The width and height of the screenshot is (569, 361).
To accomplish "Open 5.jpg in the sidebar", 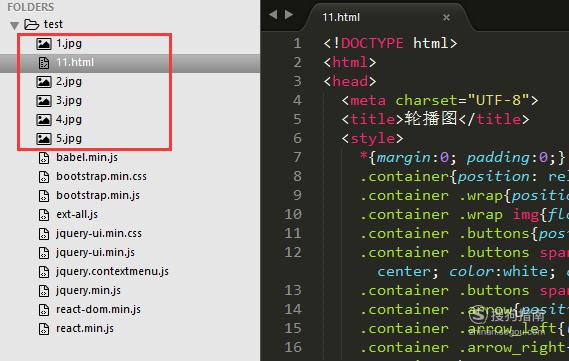I will 69,138.
